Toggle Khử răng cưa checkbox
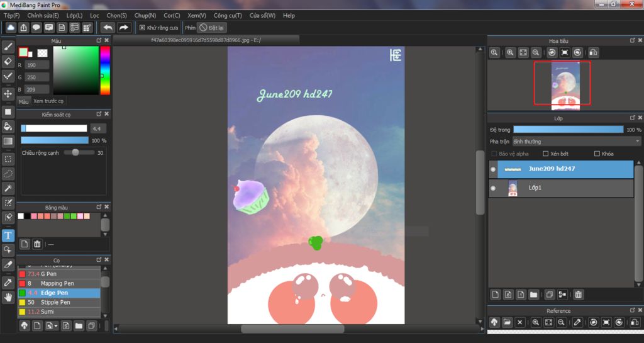The width and height of the screenshot is (644, 343). tap(142, 28)
